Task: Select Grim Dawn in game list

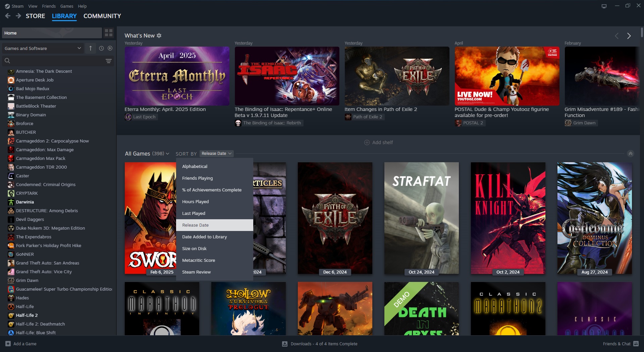Action: point(27,280)
